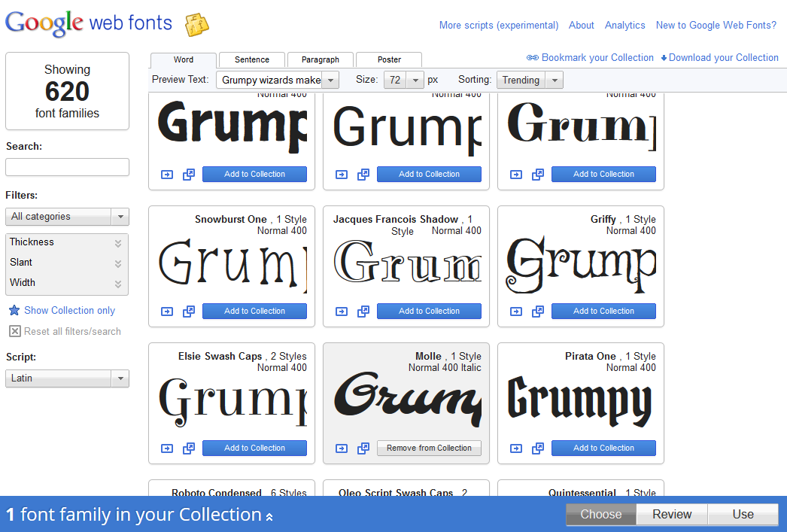Viewport: 787px width, 532px height.
Task: Click the reset filters X icon
Action: click(14, 331)
